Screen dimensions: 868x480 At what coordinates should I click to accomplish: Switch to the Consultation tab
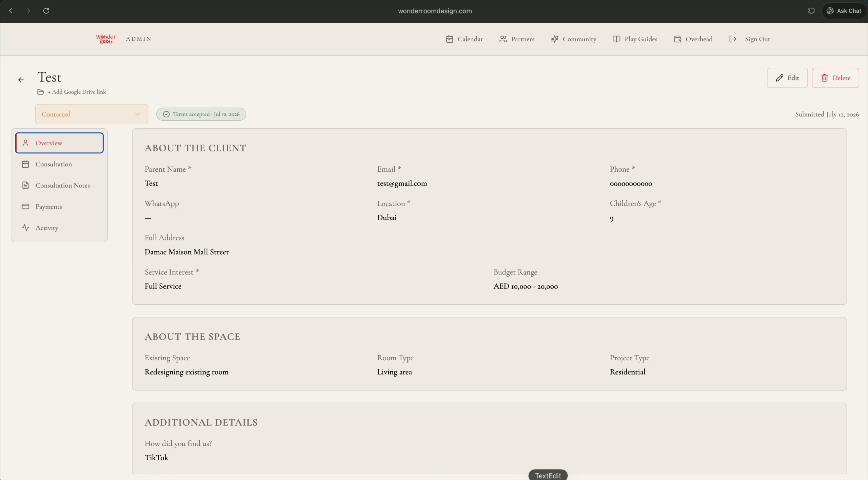pos(59,164)
